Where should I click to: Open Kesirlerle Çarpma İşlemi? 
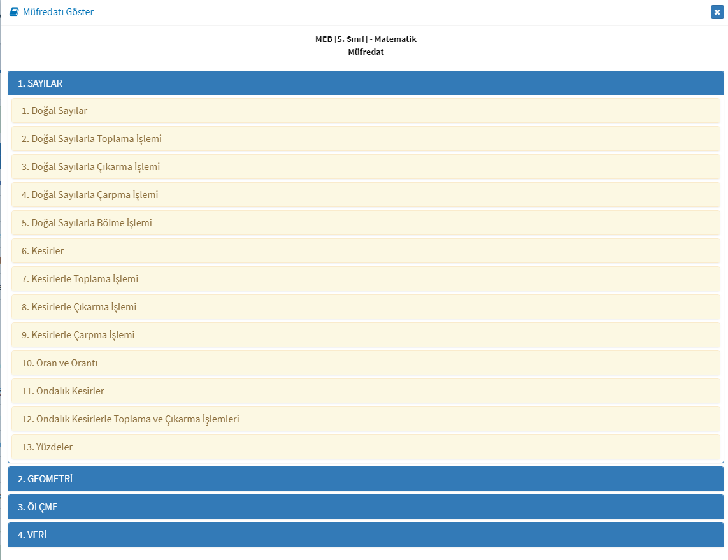click(x=366, y=335)
